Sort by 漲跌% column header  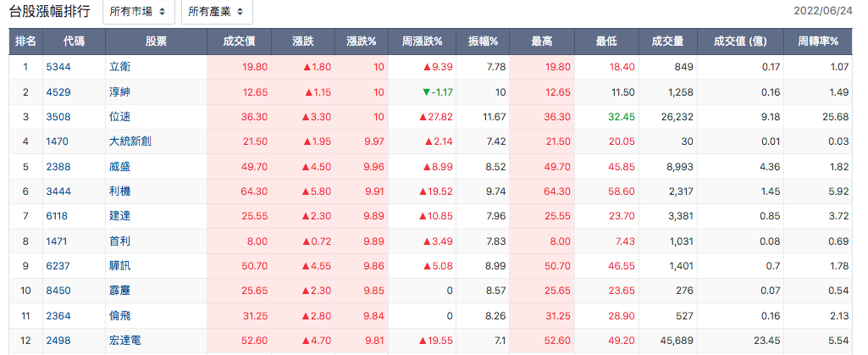362,42
